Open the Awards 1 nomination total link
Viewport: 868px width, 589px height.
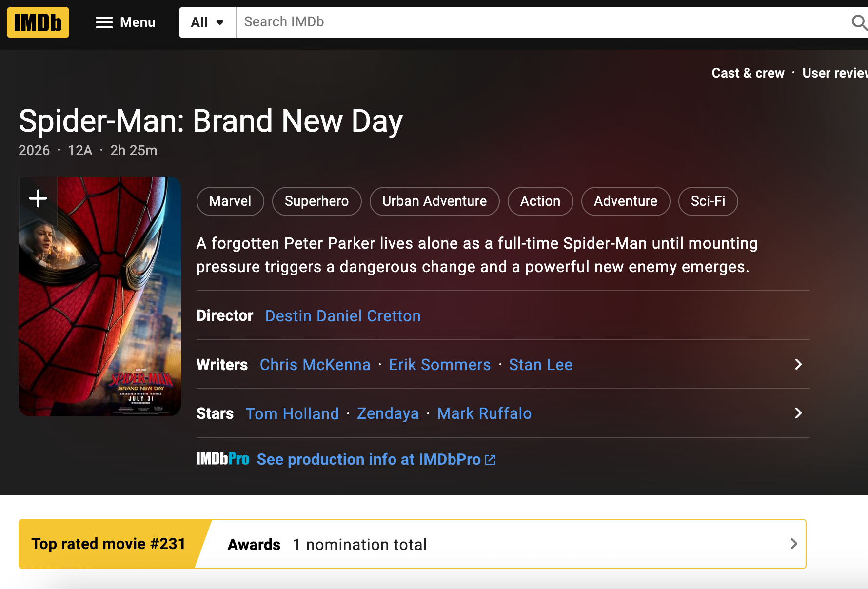point(327,544)
